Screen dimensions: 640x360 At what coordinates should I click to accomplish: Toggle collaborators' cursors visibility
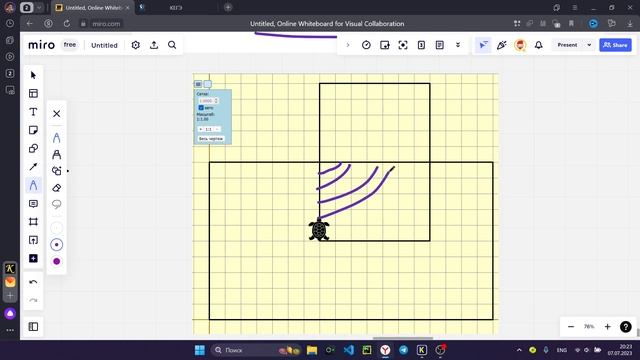click(x=483, y=45)
